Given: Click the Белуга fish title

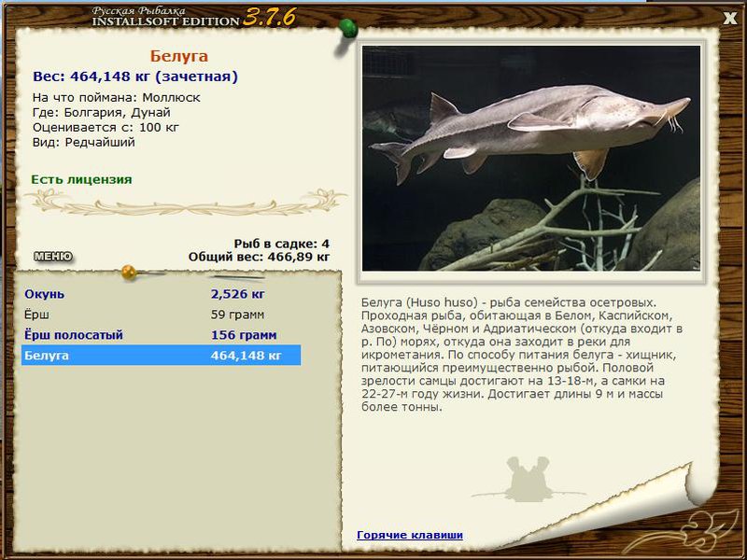Looking at the screenshot, I should 179,56.
